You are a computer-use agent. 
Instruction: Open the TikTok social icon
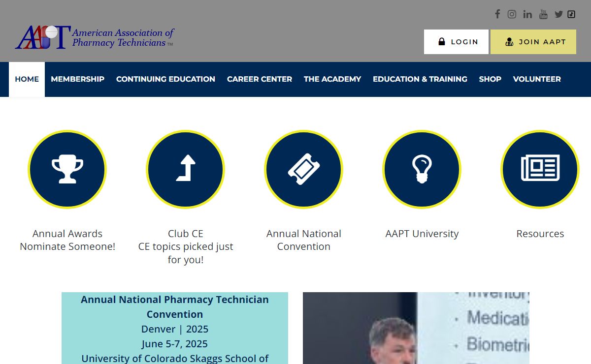click(x=571, y=14)
